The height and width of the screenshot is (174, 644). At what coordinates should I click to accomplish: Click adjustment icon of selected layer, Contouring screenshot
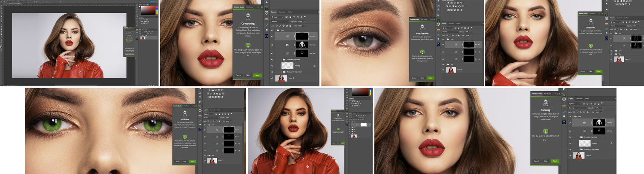[287, 36]
